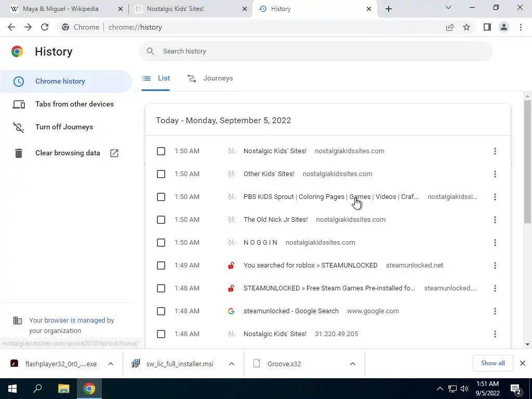Check the steamunlocked - Google Search entry
The height and width of the screenshot is (399, 532).
click(161, 311)
